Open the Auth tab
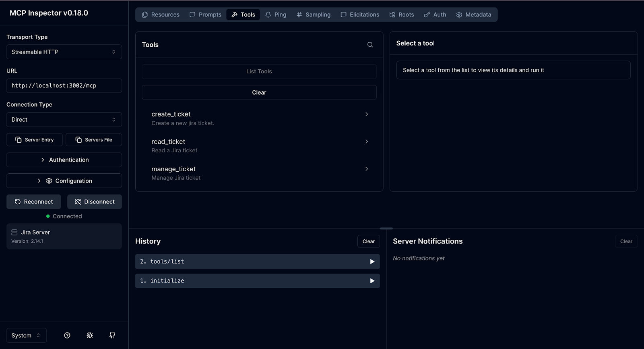The height and width of the screenshot is (349, 644). pyautogui.click(x=435, y=15)
